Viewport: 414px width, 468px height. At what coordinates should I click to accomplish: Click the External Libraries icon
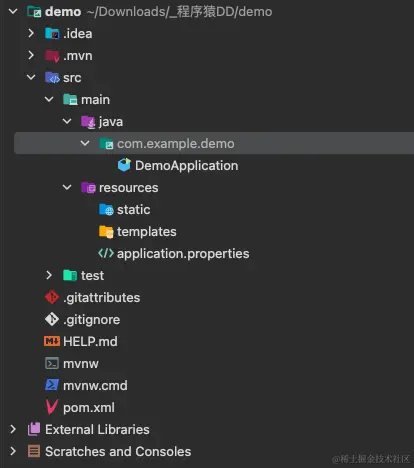point(34,429)
